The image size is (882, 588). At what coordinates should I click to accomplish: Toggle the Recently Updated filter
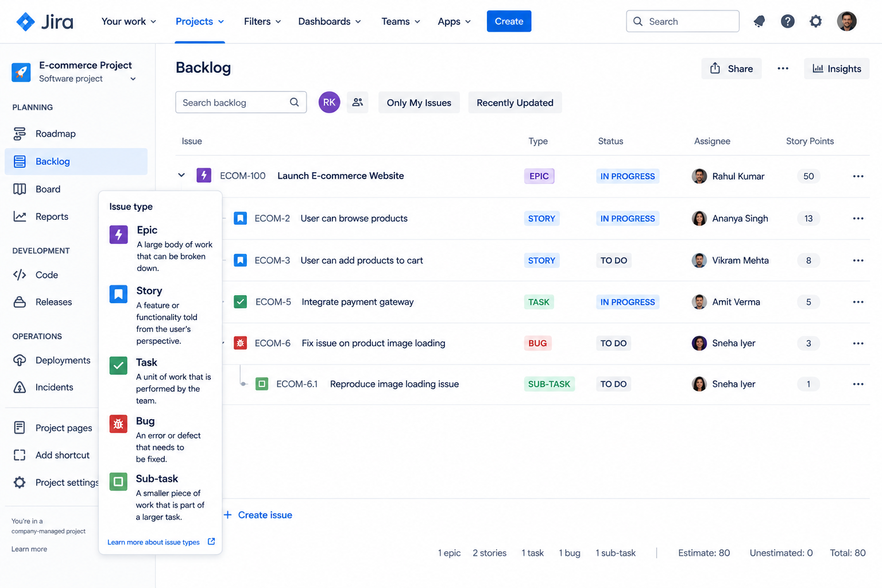point(514,103)
